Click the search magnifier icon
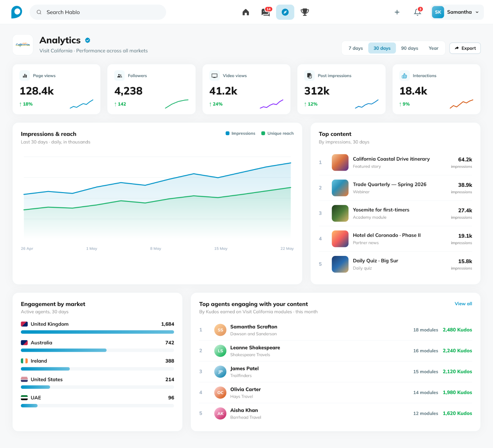 pos(39,12)
